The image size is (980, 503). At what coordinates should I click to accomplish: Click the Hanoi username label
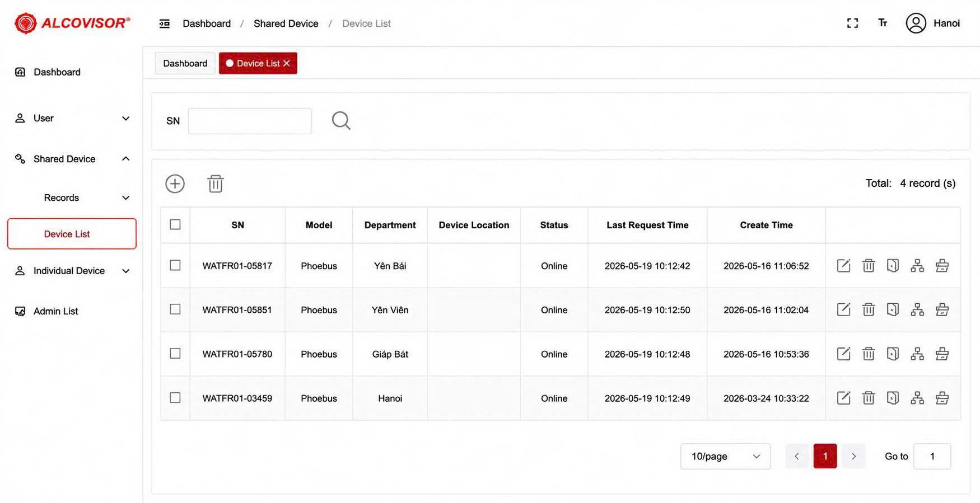[x=946, y=23]
